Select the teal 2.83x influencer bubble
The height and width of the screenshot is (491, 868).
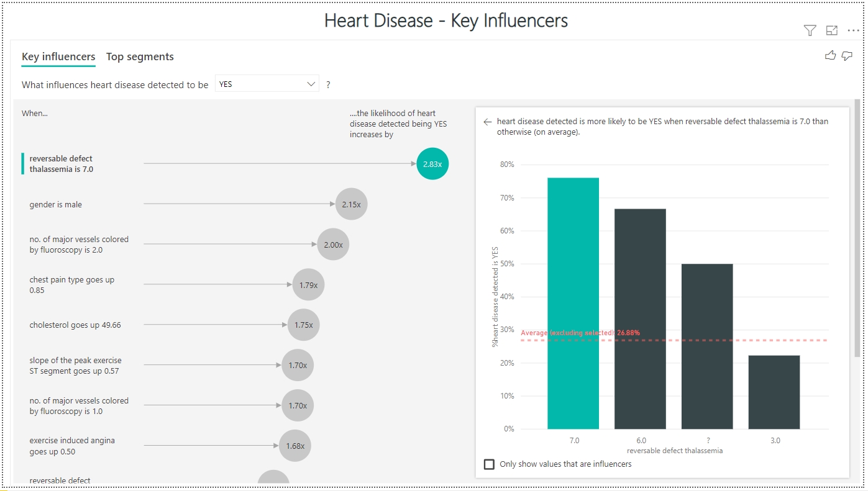coord(432,163)
